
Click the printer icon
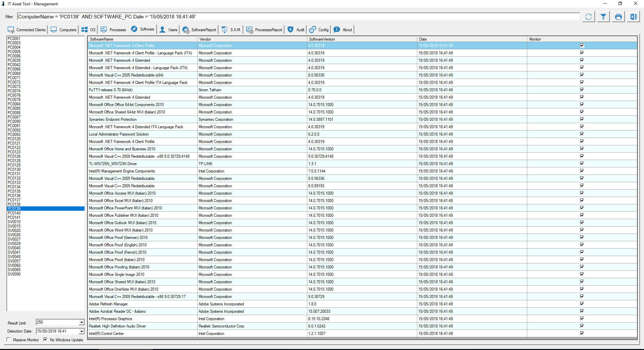tap(618, 17)
